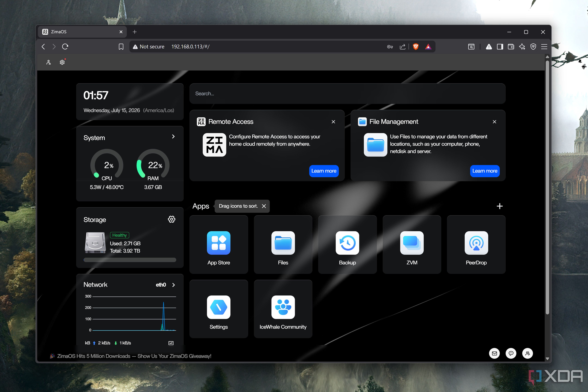Click the 01:57 clock display
Image resolution: width=588 pixels, height=392 pixels.
[x=96, y=95]
